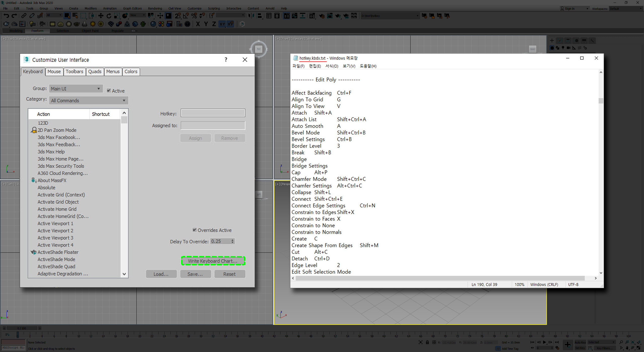Switch to the Toolbars tab
The height and width of the screenshot is (352, 644).
[x=74, y=71]
